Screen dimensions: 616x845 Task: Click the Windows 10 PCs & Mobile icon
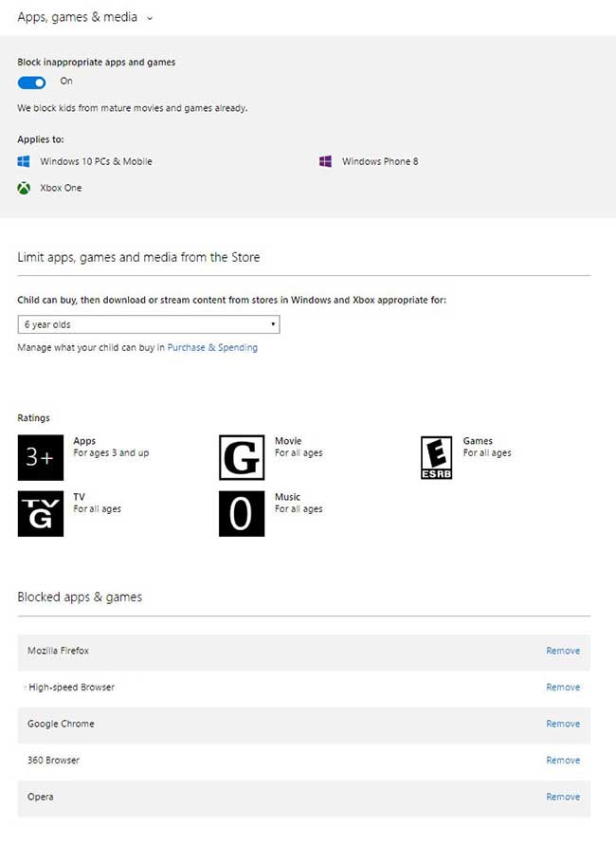tap(24, 161)
